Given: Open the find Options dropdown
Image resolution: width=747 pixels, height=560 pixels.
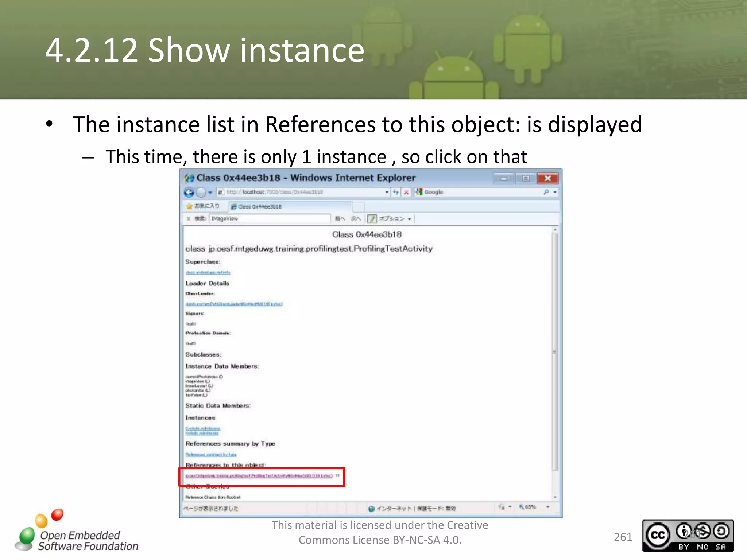Looking at the screenshot, I should 395,219.
